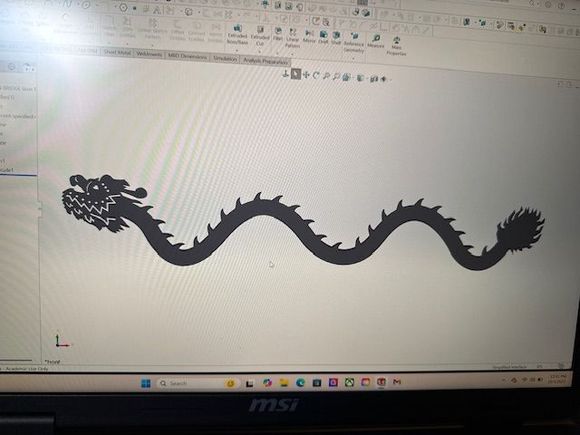The height and width of the screenshot is (435, 580).
Task: Open Mass Properties
Action: click(x=396, y=46)
